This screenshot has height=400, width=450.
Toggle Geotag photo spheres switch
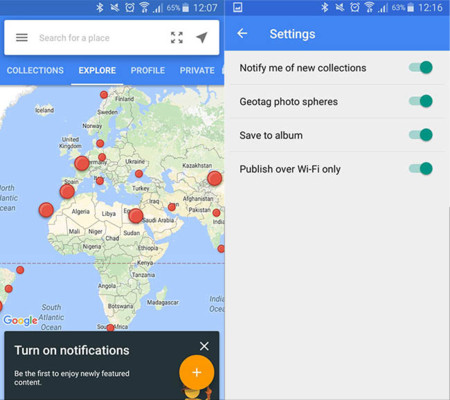click(421, 101)
